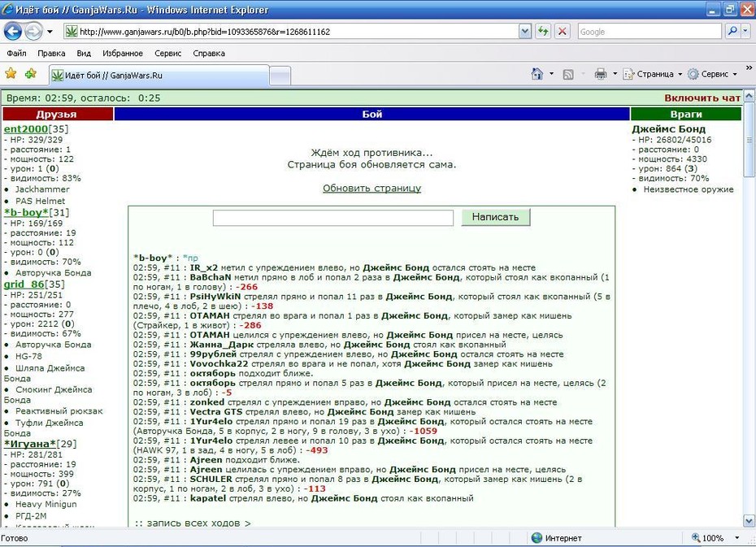
Task: Open the recent pages dropdown beside navigation arrows
Action: point(50,32)
